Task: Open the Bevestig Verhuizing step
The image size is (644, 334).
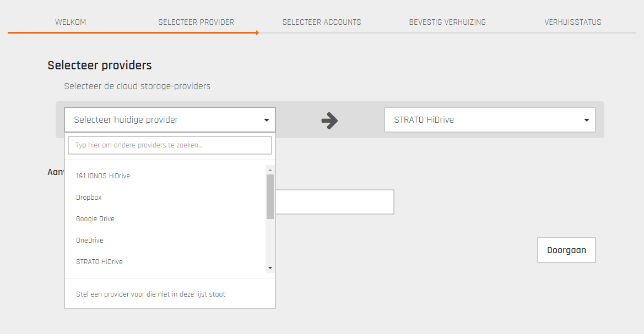Action: (447, 23)
